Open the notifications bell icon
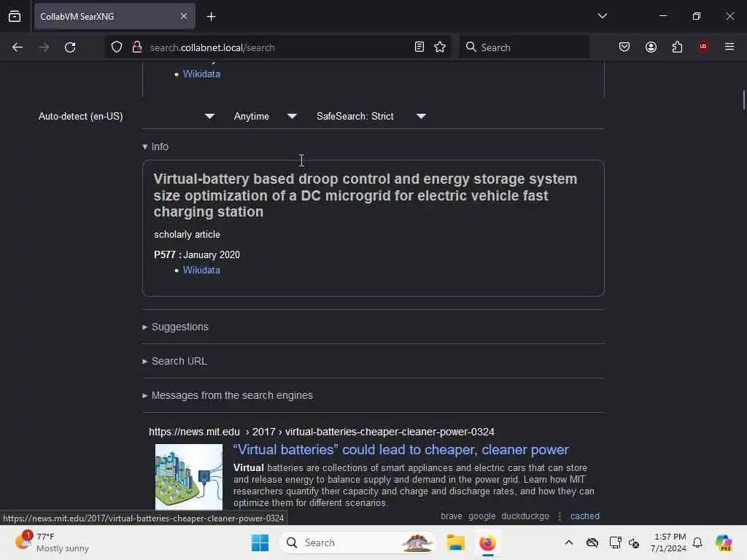 click(697, 542)
